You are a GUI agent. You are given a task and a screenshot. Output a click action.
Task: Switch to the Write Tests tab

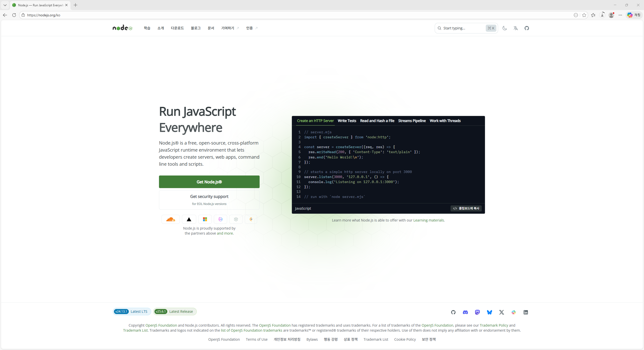(x=347, y=121)
